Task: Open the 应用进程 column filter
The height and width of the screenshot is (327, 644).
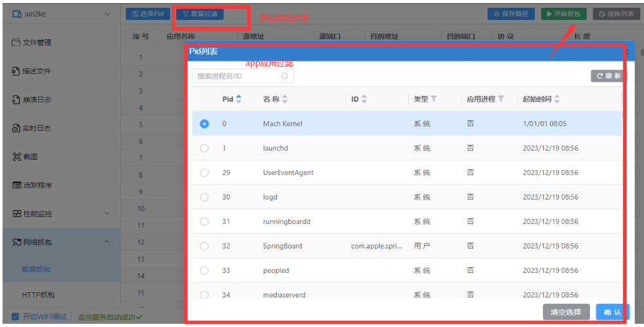Action: tap(501, 99)
